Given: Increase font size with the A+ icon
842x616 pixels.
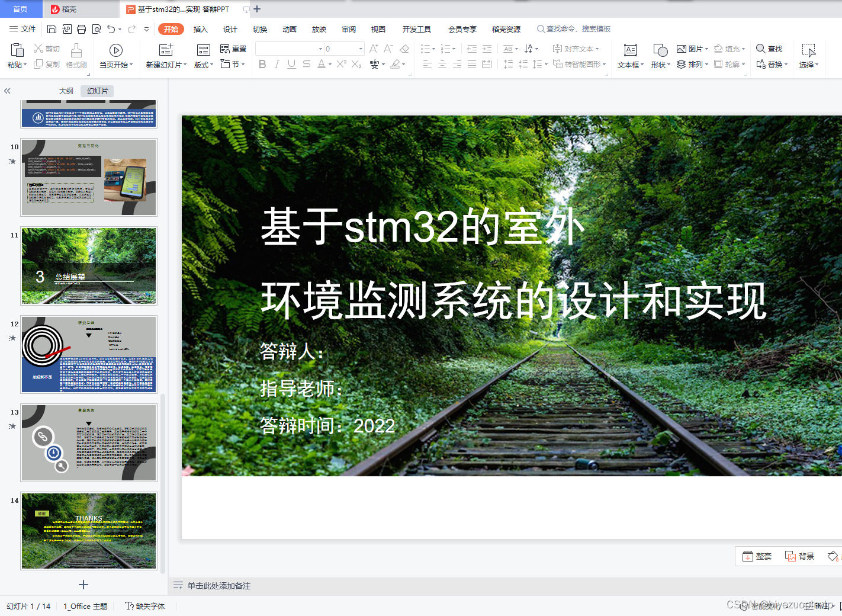Looking at the screenshot, I should click(374, 49).
